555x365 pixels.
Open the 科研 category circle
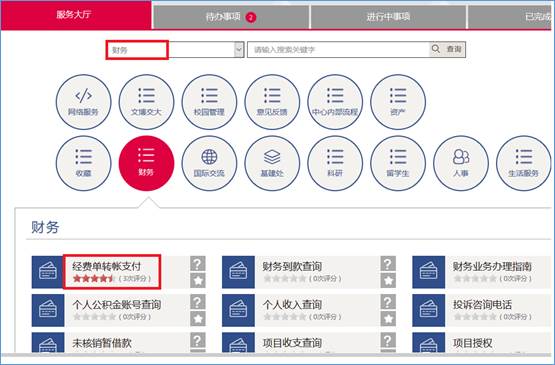335,163
